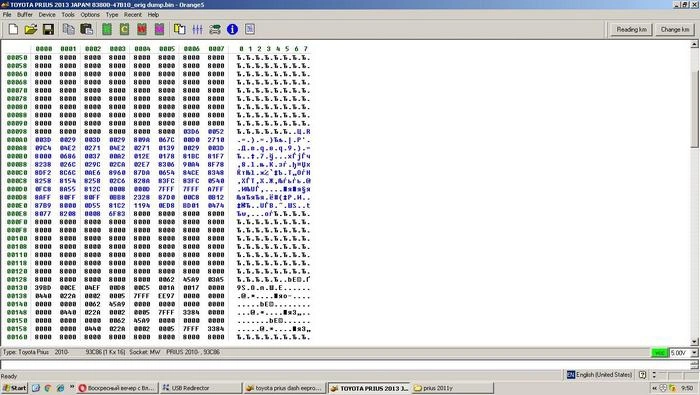This screenshot has width=700, height=395.
Task: Select hex cell 1194 in row 000E0
Action: (x=142, y=206)
